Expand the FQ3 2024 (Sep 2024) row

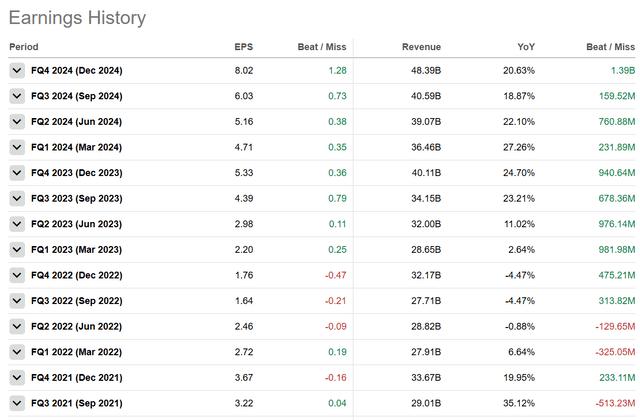click(17, 96)
